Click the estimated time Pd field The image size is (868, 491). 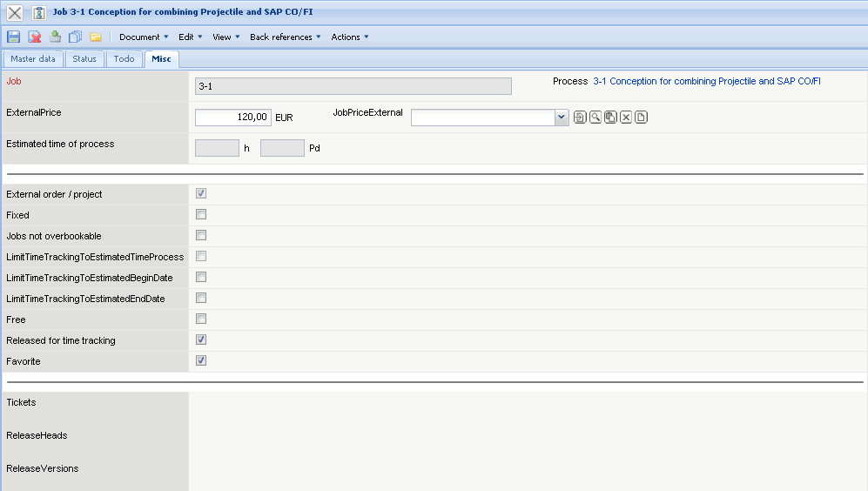pyautogui.click(x=282, y=148)
